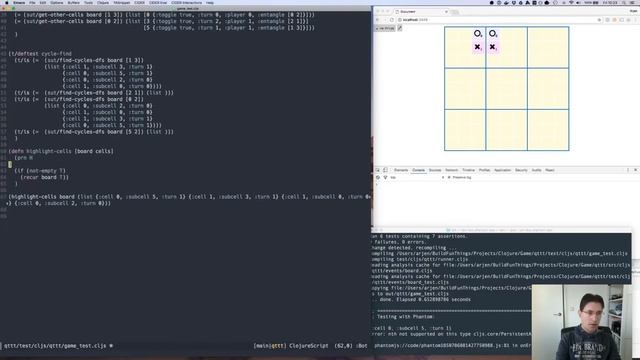
Task: Open the Emacs application menu
Action: pyautogui.click(x=19, y=2)
